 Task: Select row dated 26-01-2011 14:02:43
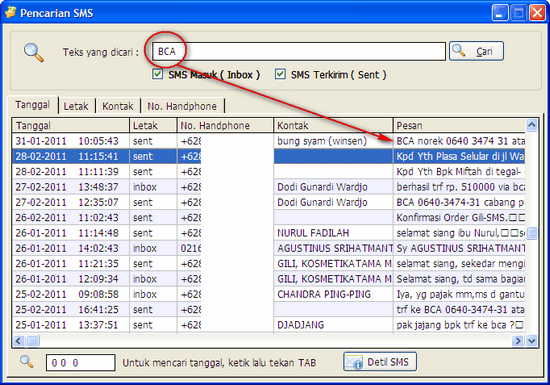(269, 248)
